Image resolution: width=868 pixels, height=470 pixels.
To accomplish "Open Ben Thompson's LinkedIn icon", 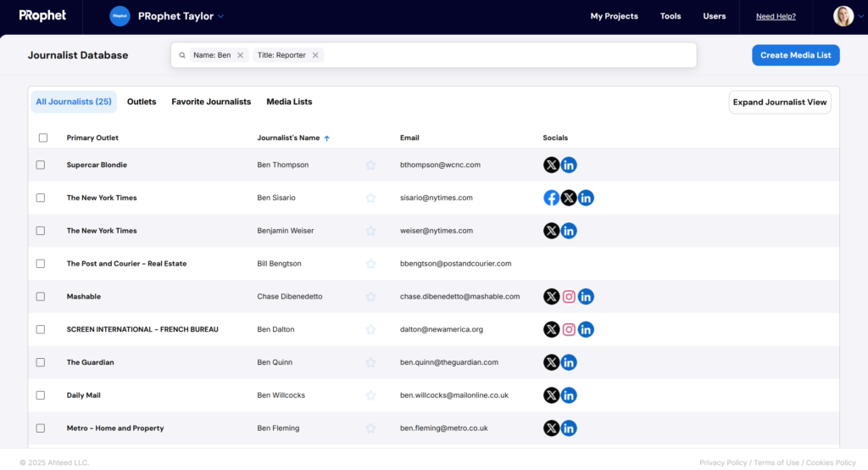I will click(x=569, y=165).
